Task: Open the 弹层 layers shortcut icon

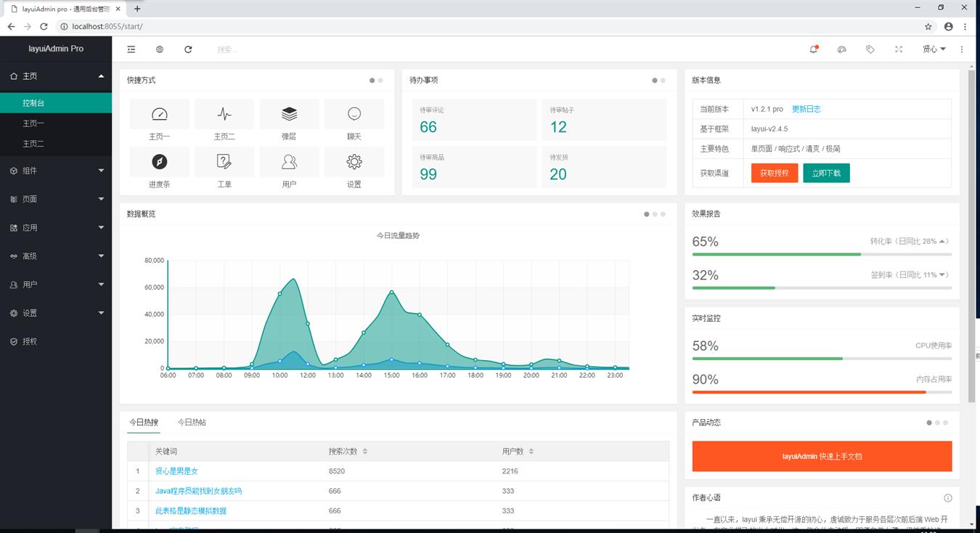Action: pos(289,114)
